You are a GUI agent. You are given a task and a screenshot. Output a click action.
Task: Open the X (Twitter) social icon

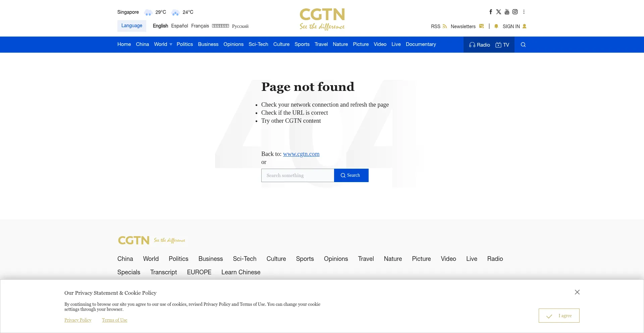click(x=498, y=12)
